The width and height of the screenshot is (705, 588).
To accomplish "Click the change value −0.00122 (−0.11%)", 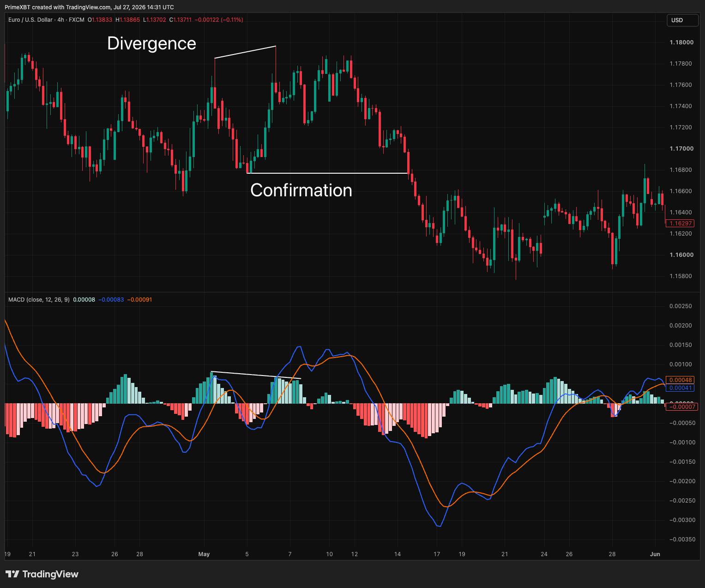I will tap(219, 20).
